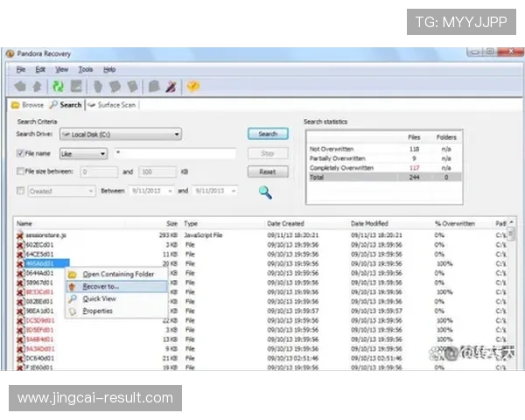Open the View menu
This screenshot has width=525, height=420.
click(61, 69)
